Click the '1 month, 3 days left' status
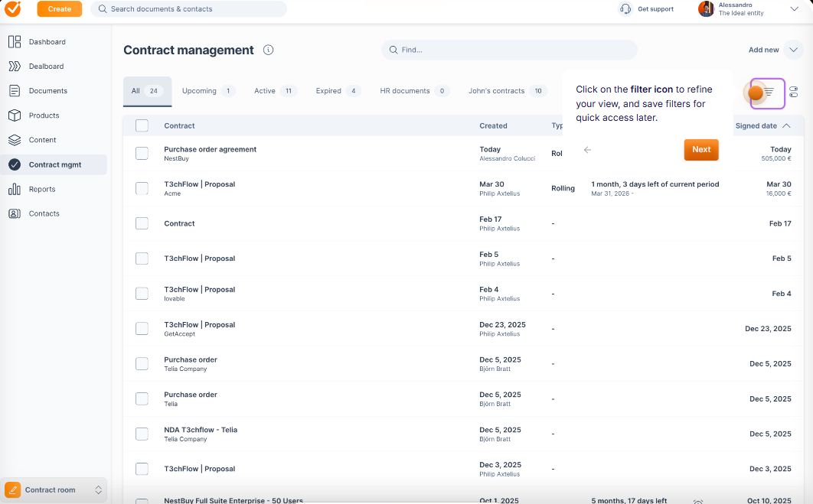813x504 pixels. 655,184
